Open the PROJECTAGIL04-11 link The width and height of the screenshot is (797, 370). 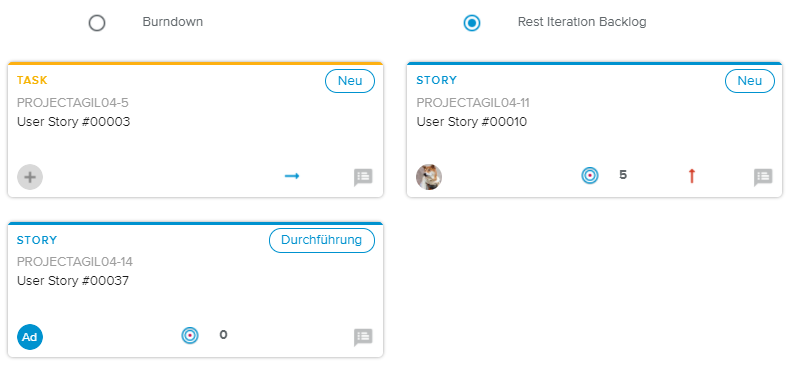(x=473, y=103)
